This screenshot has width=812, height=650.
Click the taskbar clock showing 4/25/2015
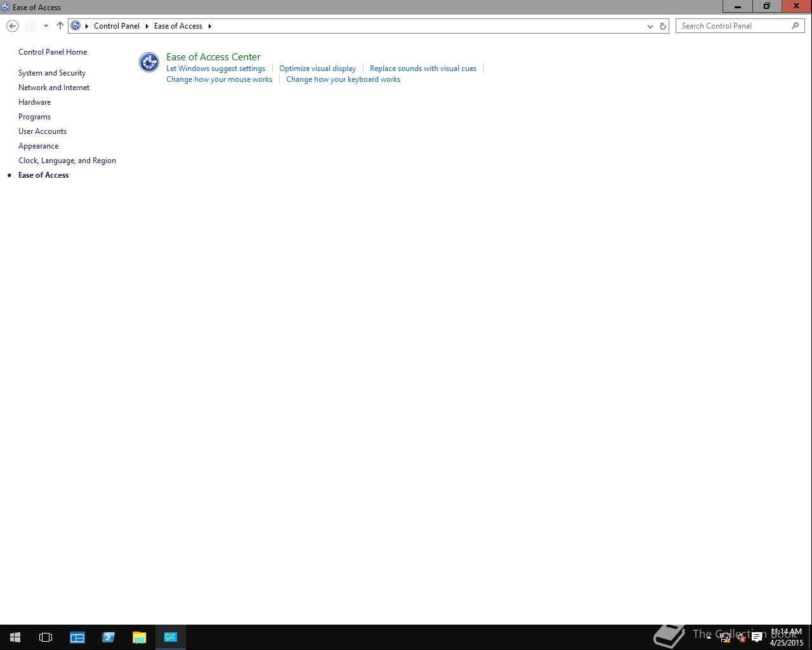787,637
